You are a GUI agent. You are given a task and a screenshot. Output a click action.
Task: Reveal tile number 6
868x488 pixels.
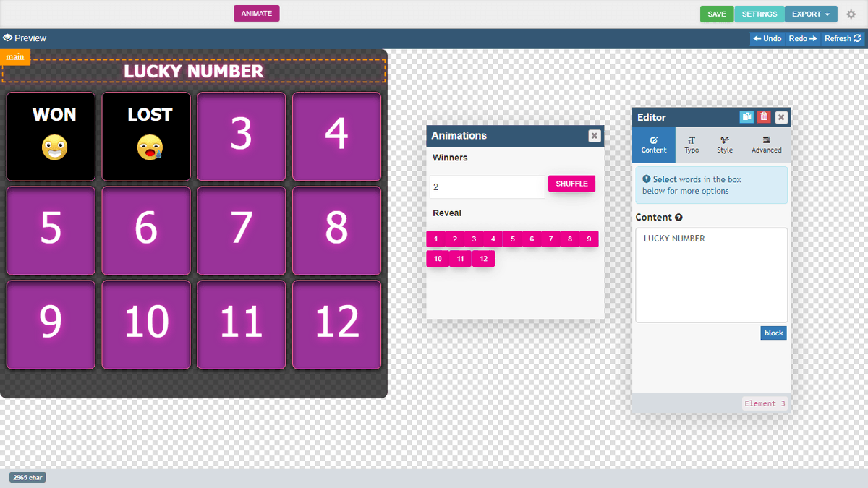[532, 239]
